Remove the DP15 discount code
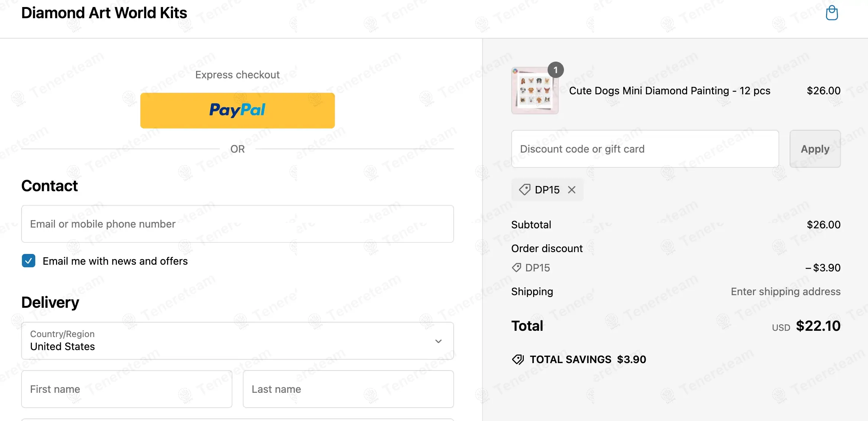 click(572, 190)
